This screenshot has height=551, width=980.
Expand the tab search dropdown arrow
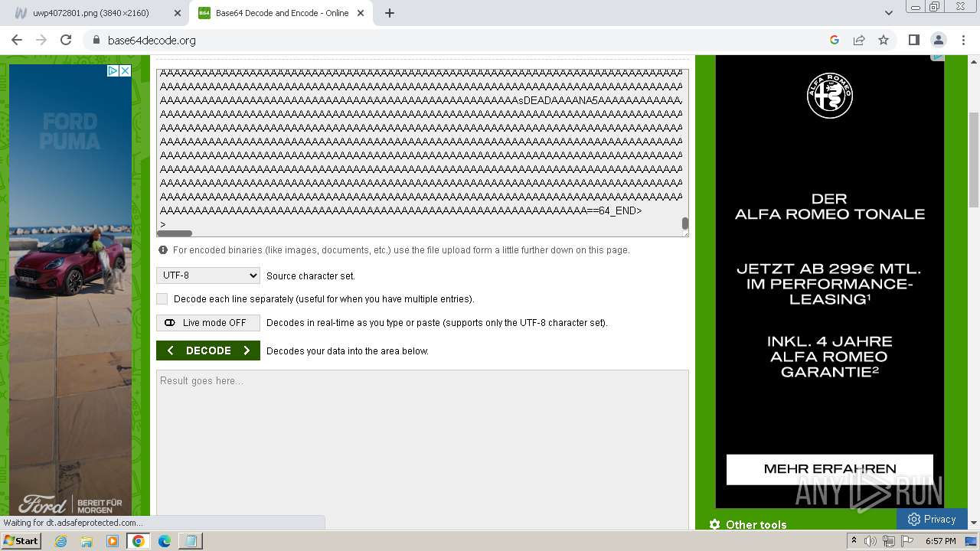point(888,13)
